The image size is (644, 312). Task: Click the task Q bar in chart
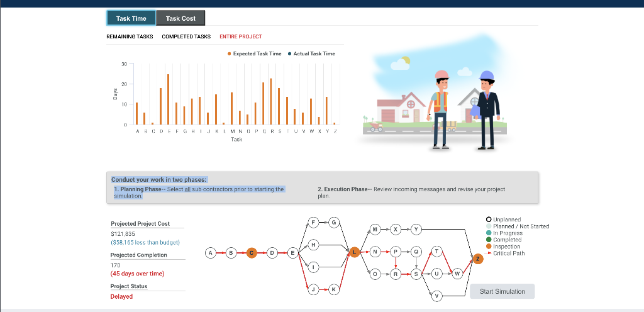pyautogui.click(x=263, y=103)
